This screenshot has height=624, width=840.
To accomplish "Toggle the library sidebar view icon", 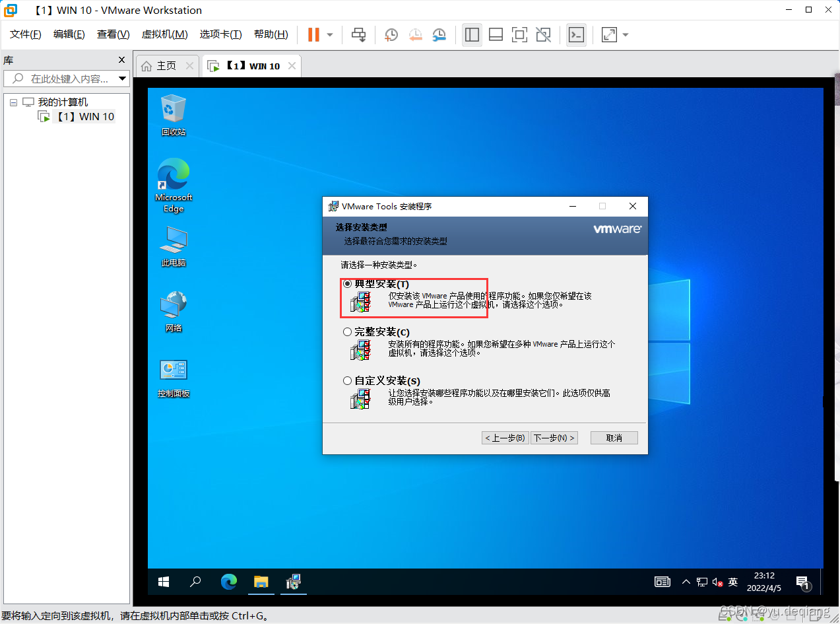I will pos(472,34).
